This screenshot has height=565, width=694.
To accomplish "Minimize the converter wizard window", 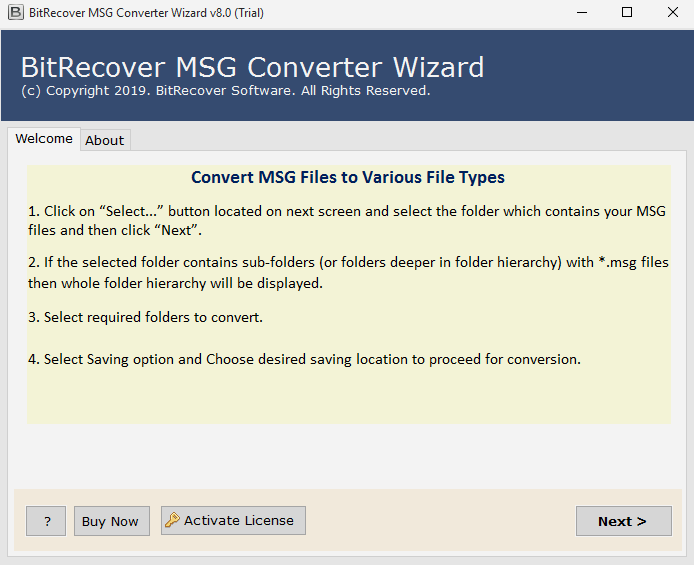I will click(x=582, y=12).
